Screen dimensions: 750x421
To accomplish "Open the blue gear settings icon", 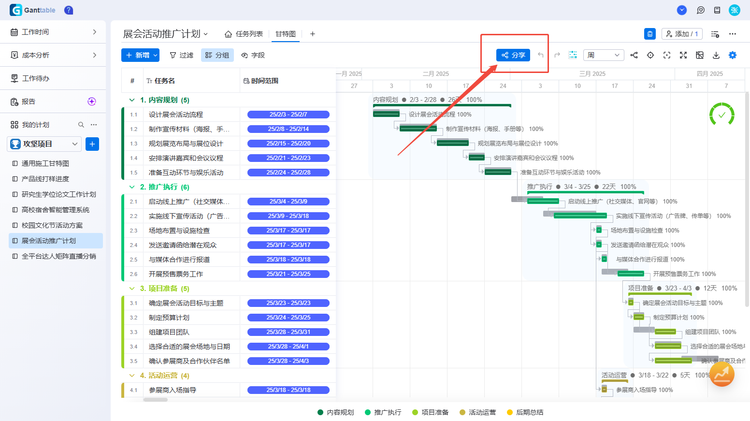I will [732, 55].
